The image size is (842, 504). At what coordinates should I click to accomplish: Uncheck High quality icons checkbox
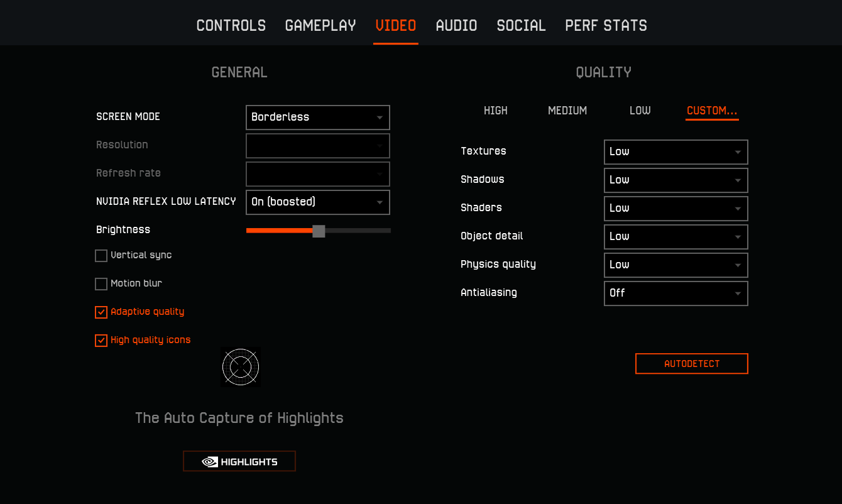coord(101,341)
